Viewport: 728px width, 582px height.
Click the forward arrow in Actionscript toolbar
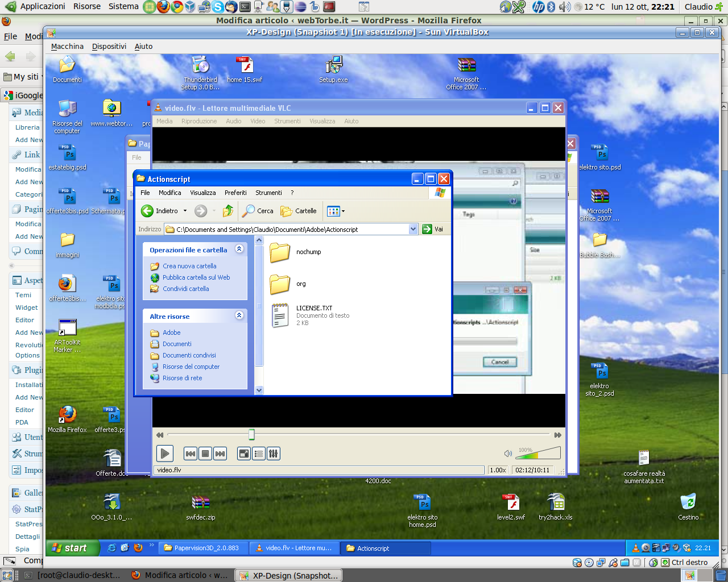(201, 211)
